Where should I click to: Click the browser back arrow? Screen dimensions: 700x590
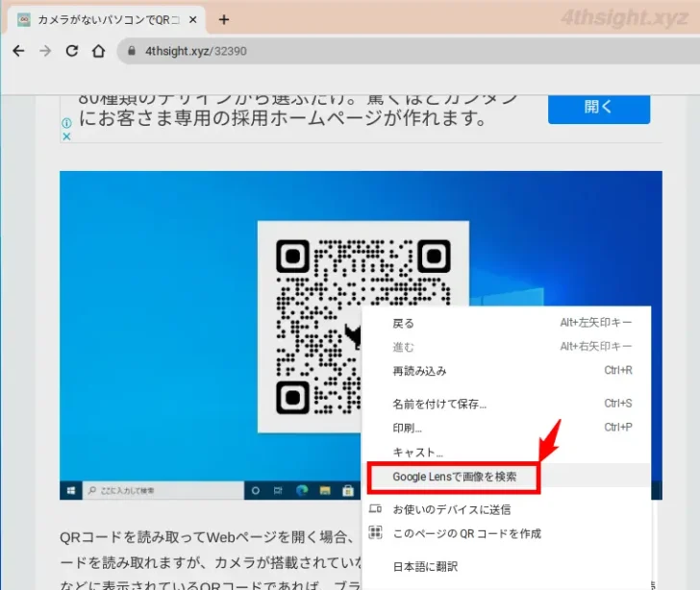point(18,51)
